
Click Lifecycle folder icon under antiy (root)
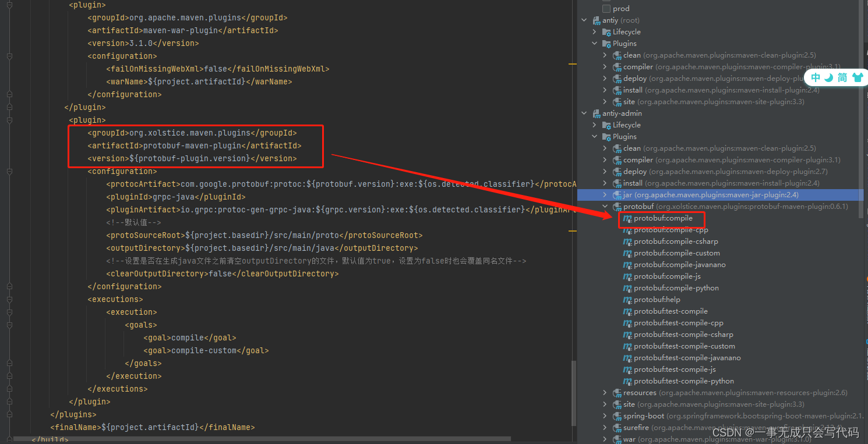click(607, 32)
